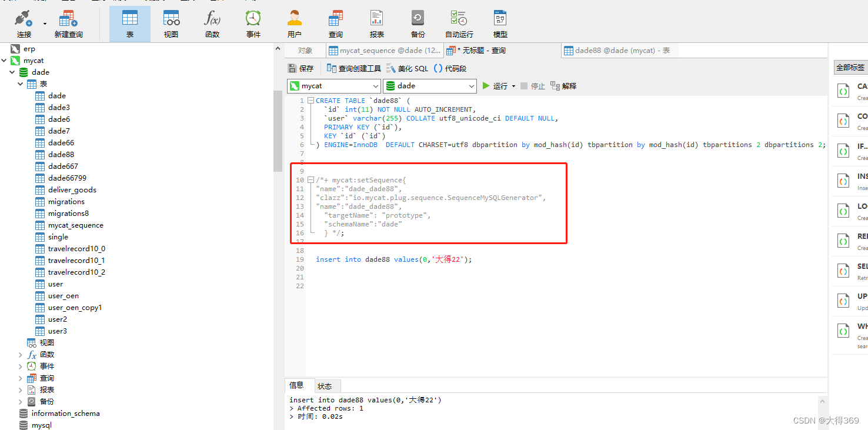Click 代码段 code snippet button
The image size is (868, 430).
[x=450, y=68]
